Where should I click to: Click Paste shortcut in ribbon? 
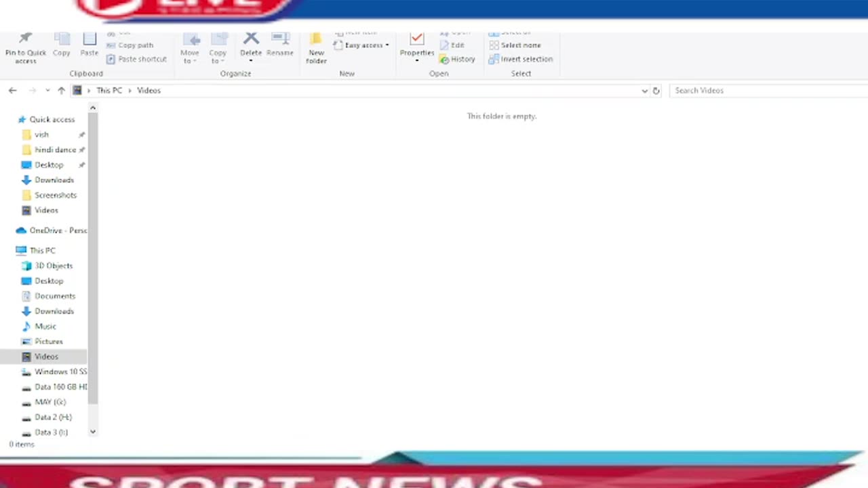point(136,59)
